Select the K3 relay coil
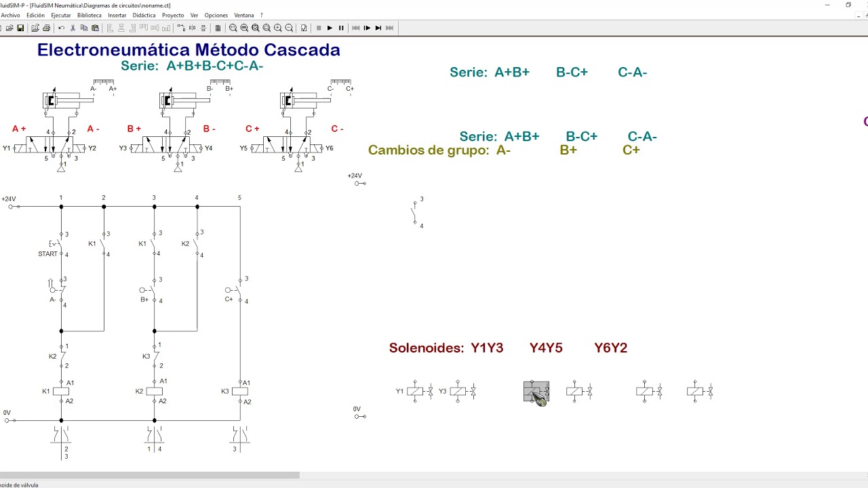Screen dimensions: 868x488 tap(240, 391)
